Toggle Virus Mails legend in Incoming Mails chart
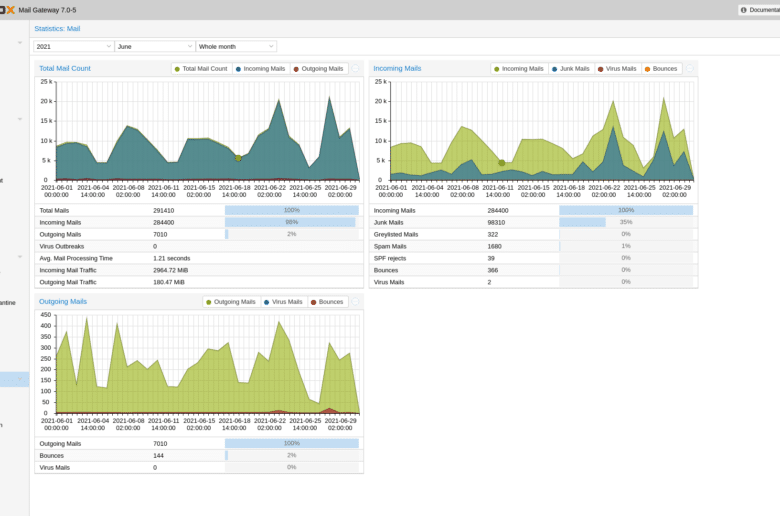This screenshot has width=780, height=516. click(617, 69)
